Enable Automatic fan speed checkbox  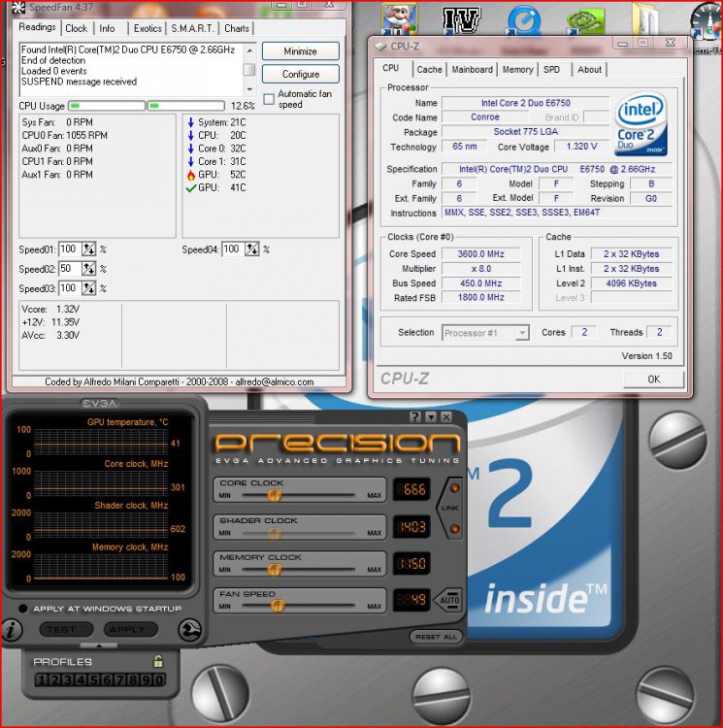269,99
